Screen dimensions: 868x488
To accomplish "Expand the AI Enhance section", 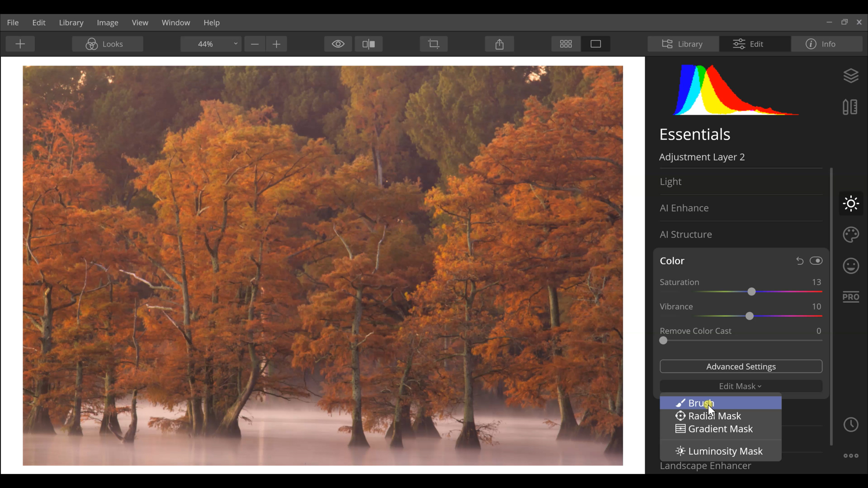I will [x=741, y=208].
